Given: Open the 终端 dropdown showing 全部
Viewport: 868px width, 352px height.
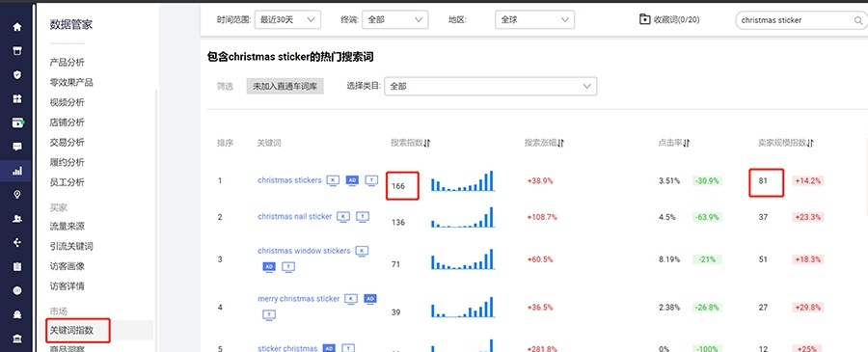Looking at the screenshot, I should [x=395, y=20].
